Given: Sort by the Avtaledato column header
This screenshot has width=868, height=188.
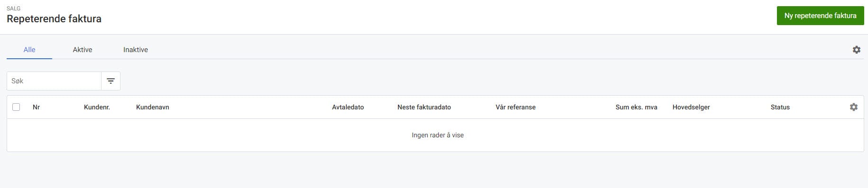Looking at the screenshot, I should point(348,107).
